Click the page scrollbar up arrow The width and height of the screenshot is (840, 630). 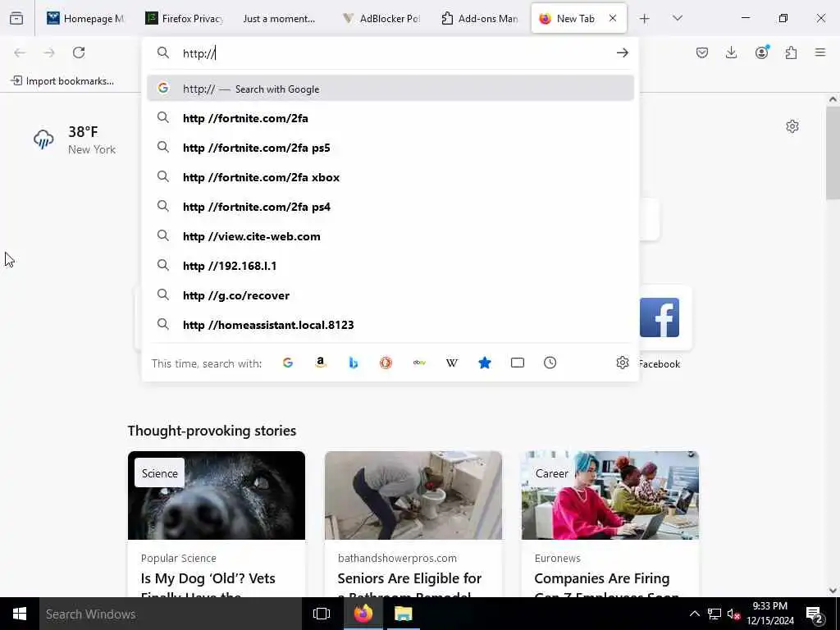click(x=833, y=99)
